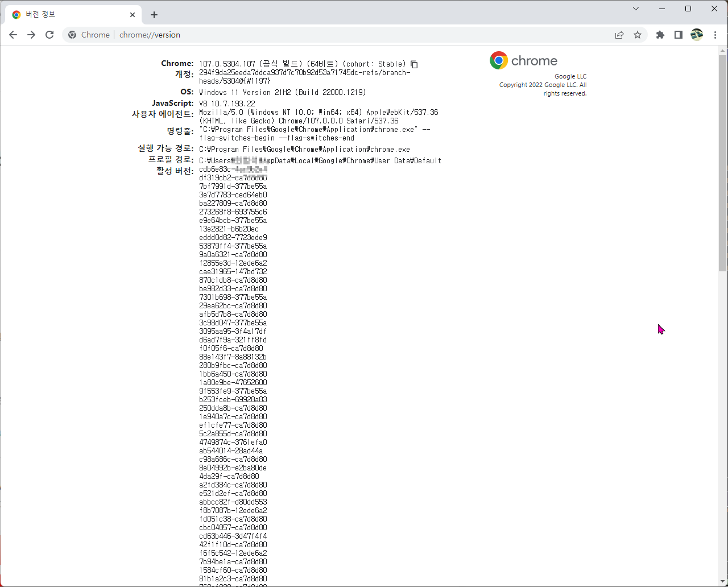Viewport: 728px width, 587px height.
Task: Click the forward navigation arrow
Action: 31,35
